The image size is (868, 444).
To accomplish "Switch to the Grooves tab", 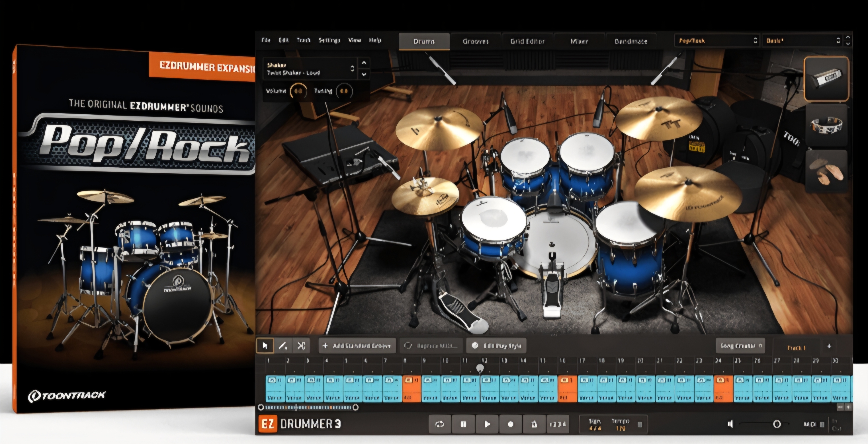I will [x=476, y=42].
